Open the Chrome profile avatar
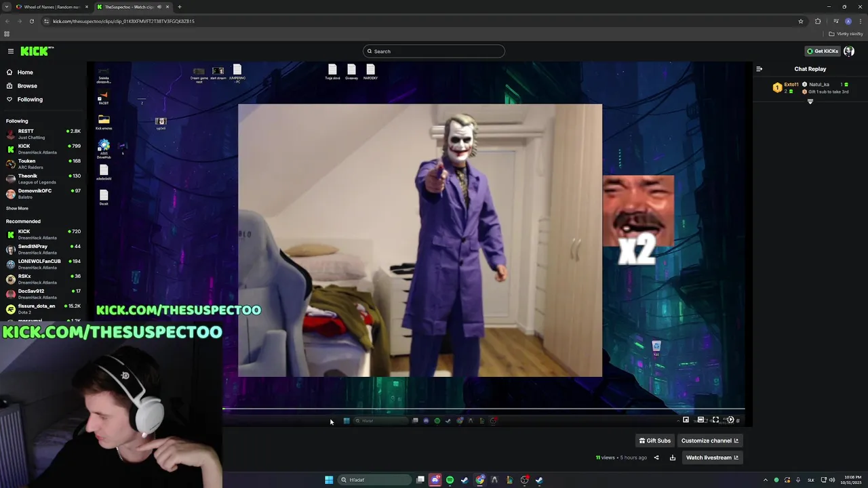Viewport: 868px width, 488px height. coord(848,21)
